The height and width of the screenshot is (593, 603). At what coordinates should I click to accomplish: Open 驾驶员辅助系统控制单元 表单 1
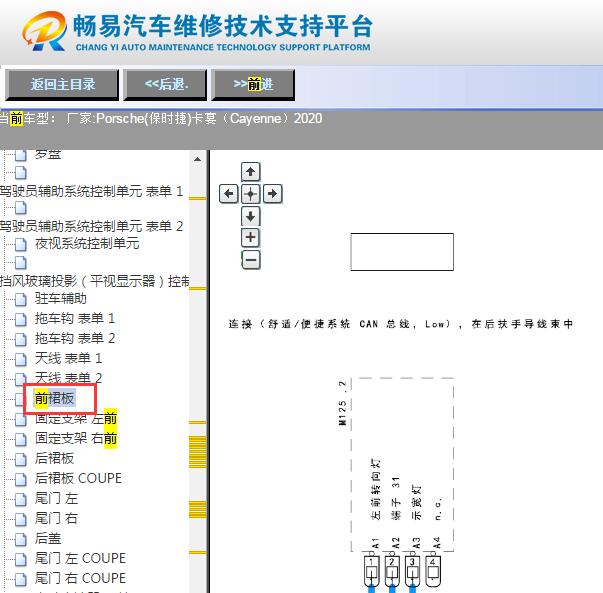tap(91, 191)
